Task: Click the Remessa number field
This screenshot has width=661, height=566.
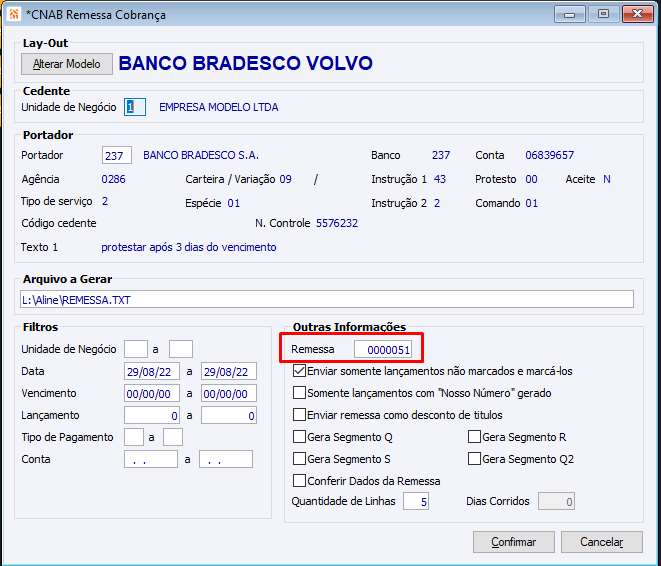Action: (383, 349)
